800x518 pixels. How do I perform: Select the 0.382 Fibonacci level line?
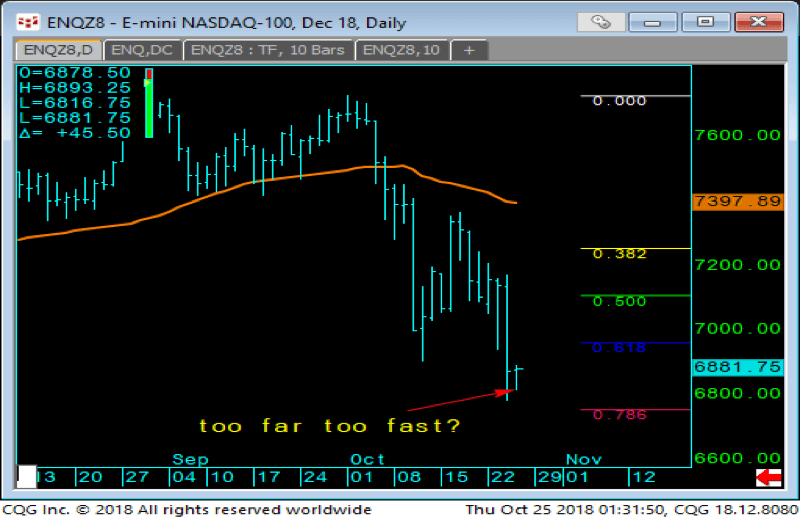pos(634,248)
